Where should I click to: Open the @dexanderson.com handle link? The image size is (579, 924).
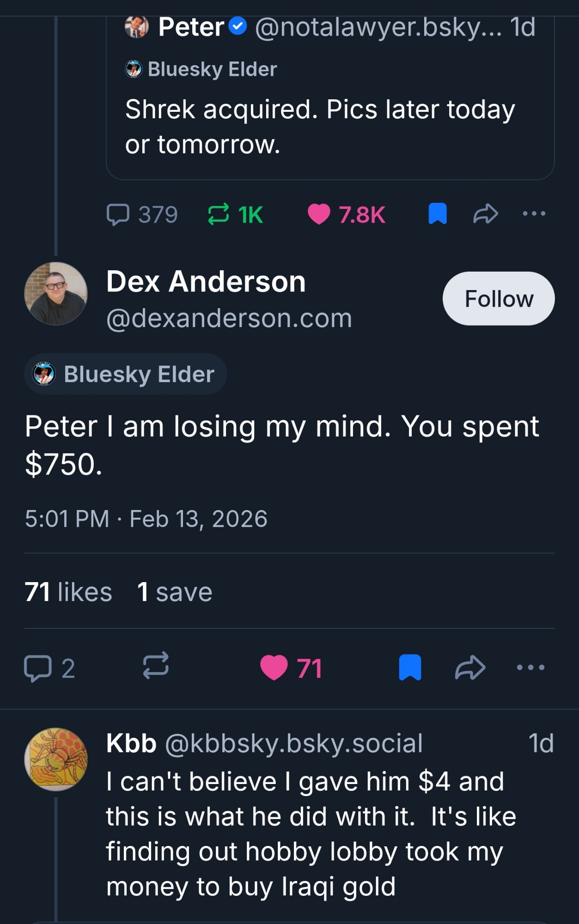point(229,318)
